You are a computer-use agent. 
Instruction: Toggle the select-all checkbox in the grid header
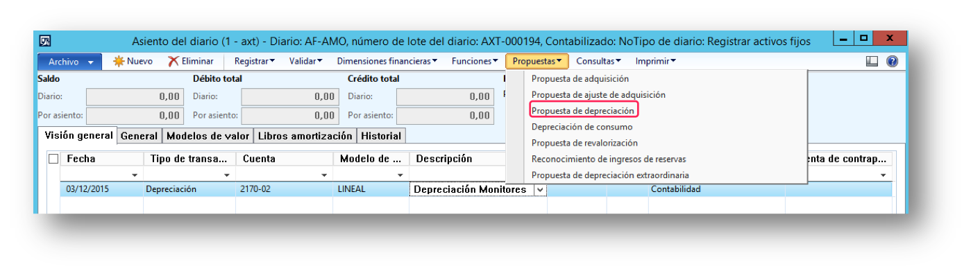click(53, 159)
